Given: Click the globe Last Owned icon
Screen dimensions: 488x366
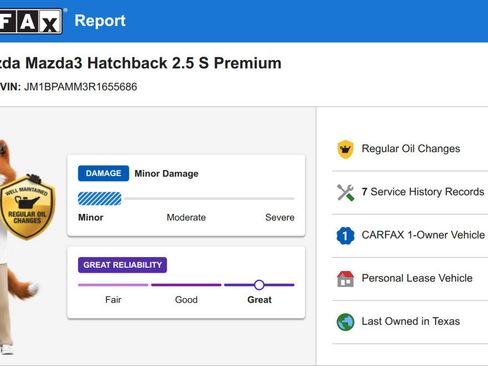Looking at the screenshot, I should pyautogui.click(x=345, y=322).
